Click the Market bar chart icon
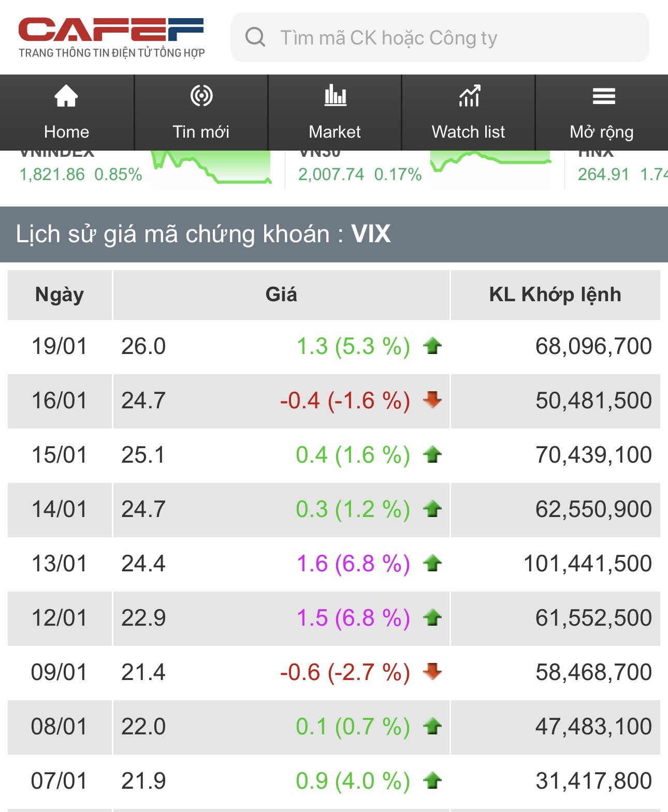The width and height of the screenshot is (668, 812). click(335, 96)
